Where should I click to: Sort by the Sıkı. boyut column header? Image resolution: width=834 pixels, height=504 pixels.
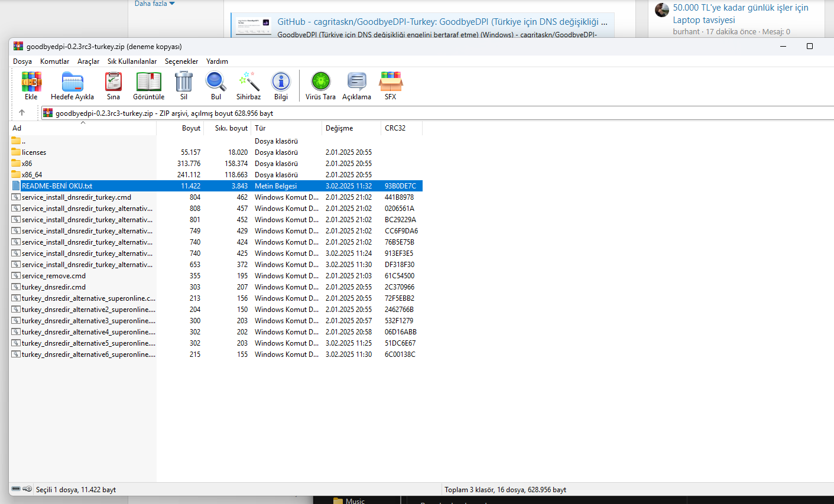click(x=228, y=128)
